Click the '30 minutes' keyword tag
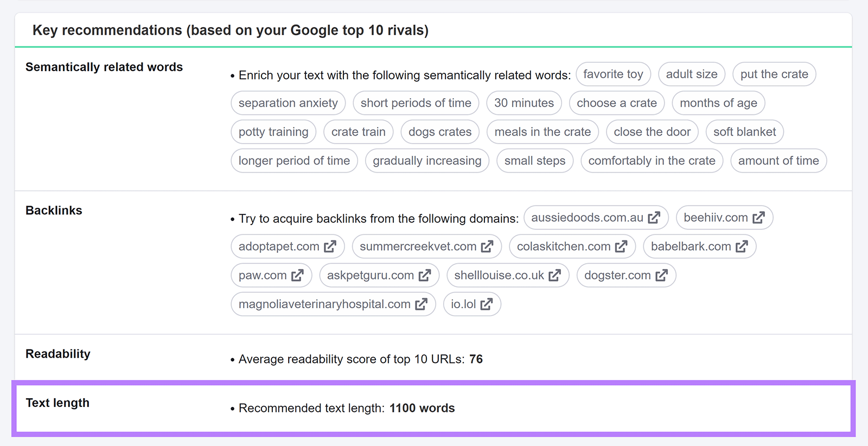 click(x=524, y=103)
